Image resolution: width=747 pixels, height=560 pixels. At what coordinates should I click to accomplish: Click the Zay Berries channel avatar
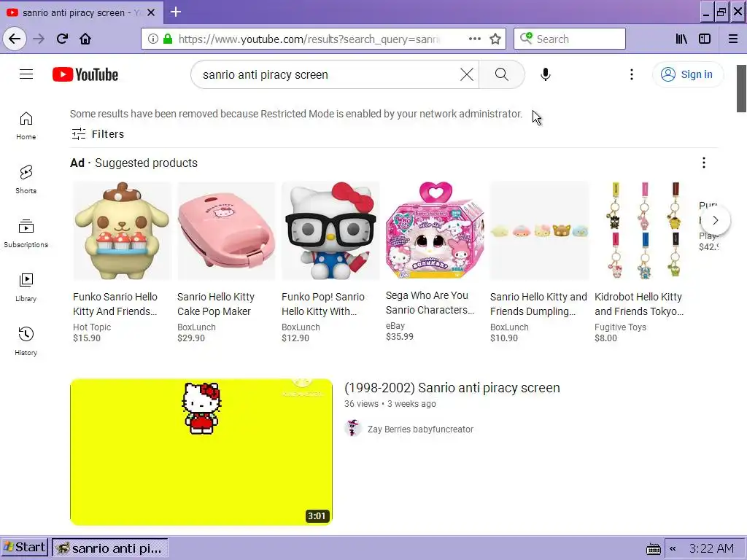[x=352, y=428]
